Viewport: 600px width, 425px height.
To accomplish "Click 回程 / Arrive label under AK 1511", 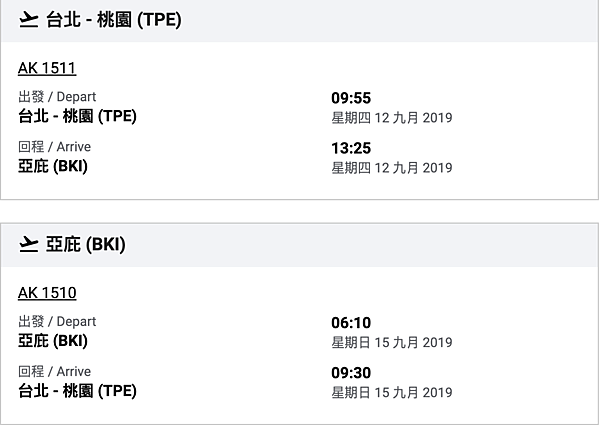I will click(x=54, y=147).
